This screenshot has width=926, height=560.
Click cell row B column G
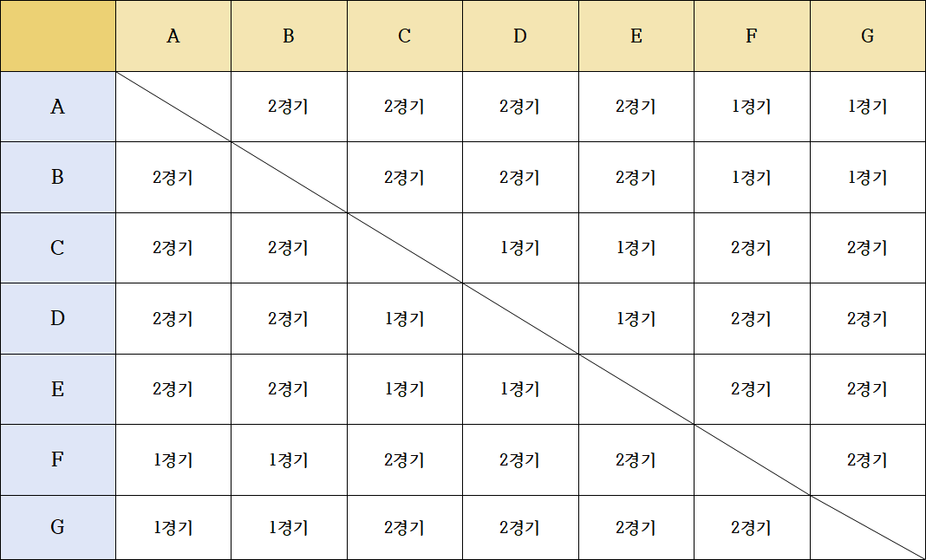pyautogui.click(x=868, y=177)
